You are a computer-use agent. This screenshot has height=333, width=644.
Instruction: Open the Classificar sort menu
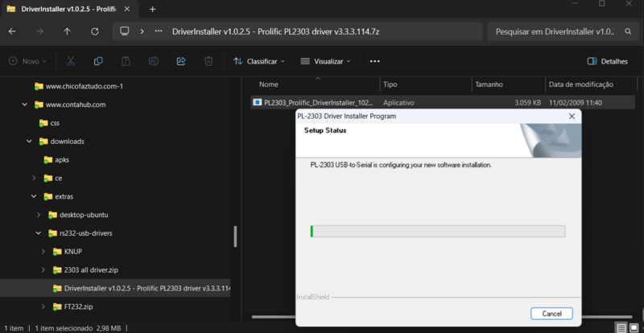tap(259, 61)
